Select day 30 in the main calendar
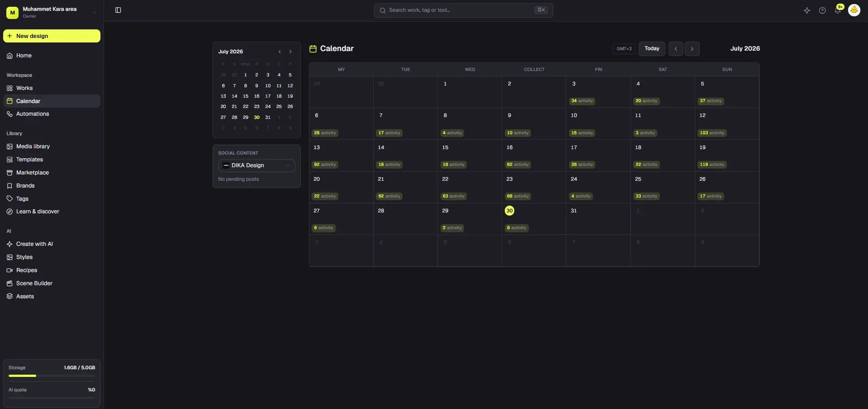868x409 pixels. pos(509,211)
